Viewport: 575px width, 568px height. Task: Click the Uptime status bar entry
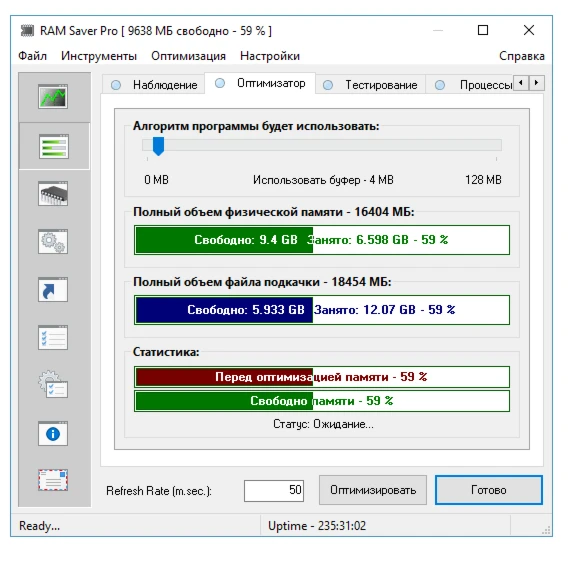[317, 526]
